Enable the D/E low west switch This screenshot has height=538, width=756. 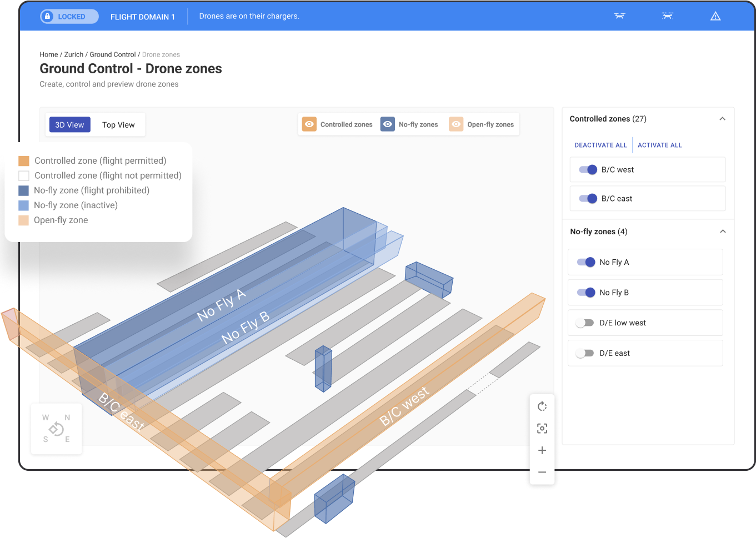585,323
